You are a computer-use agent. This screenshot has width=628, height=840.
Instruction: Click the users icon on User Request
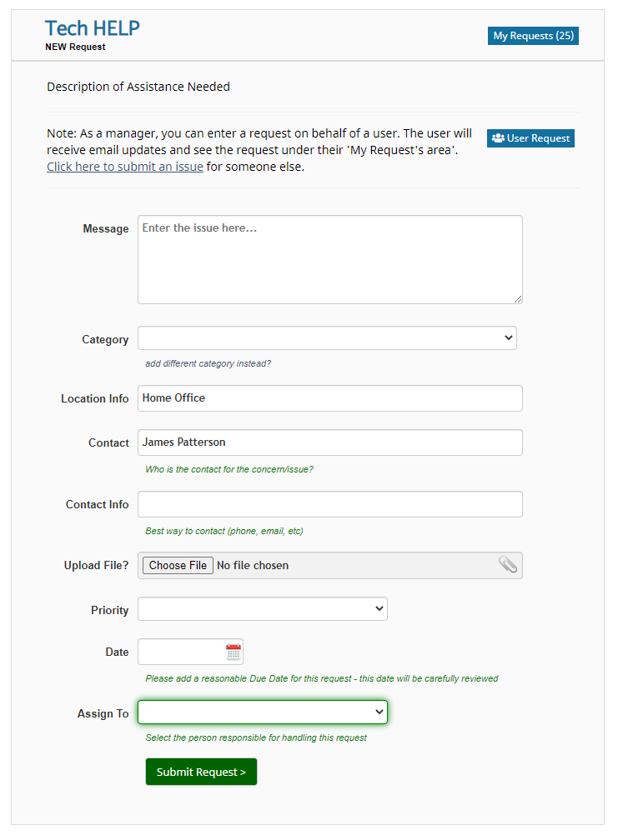pos(498,138)
